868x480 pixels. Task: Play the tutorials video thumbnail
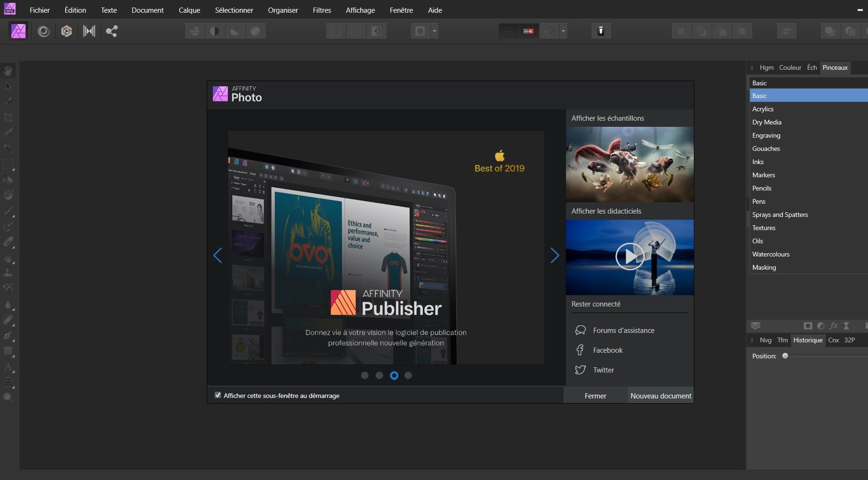[x=630, y=257]
